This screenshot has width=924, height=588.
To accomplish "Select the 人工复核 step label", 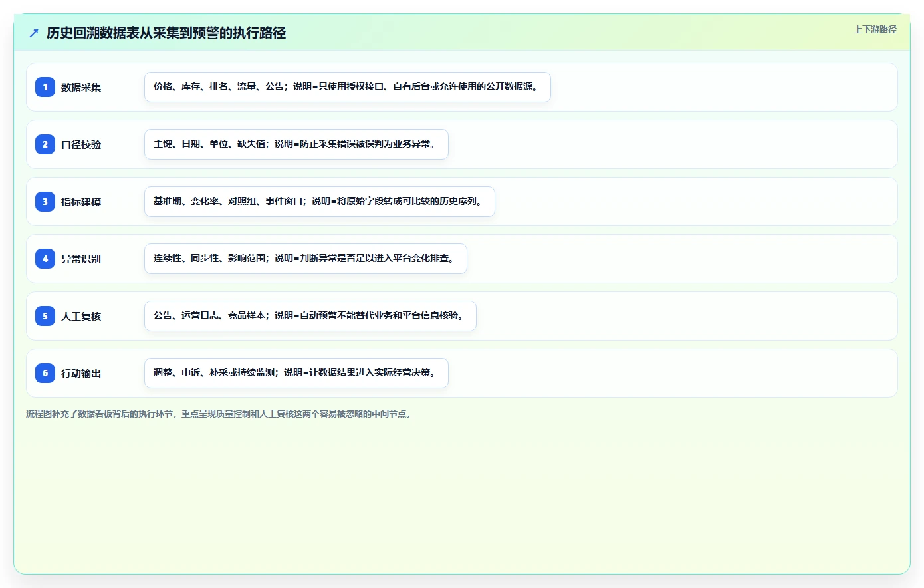I will point(81,316).
